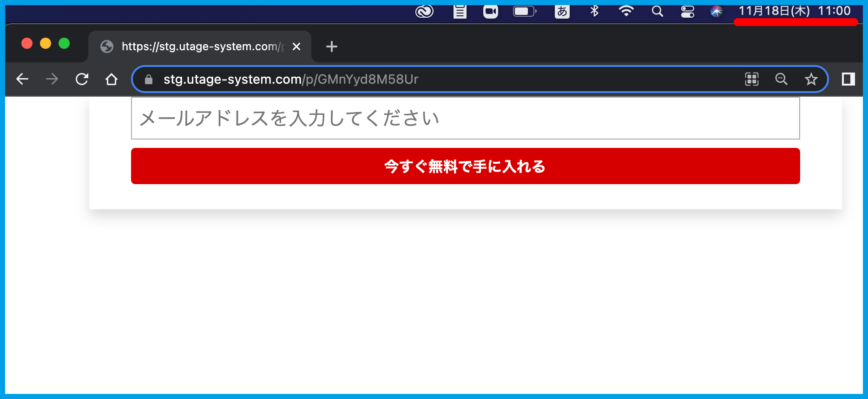The height and width of the screenshot is (399, 868).
Task: Open a new tab with plus button
Action: (x=331, y=47)
